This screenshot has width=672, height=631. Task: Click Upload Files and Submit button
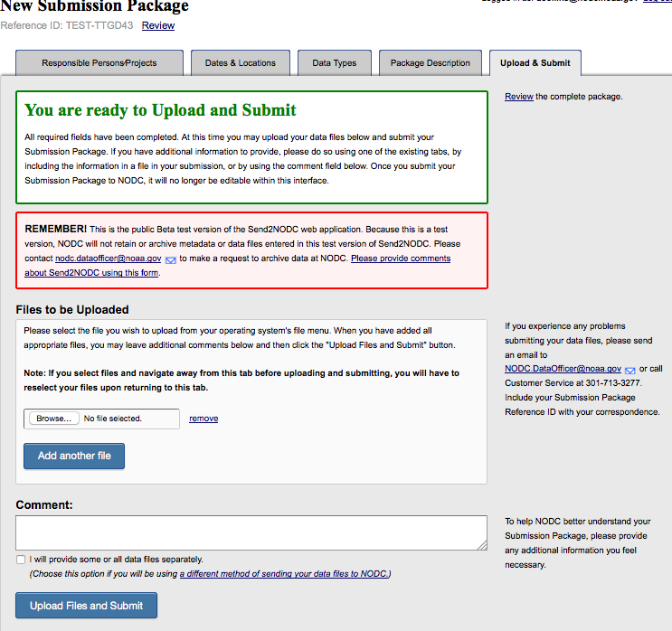[x=86, y=606]
